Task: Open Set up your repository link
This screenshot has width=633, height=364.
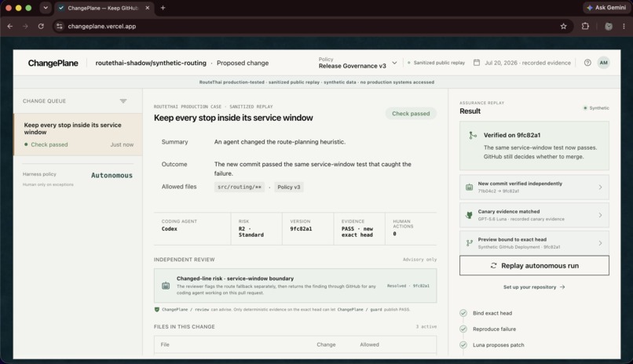Action: pyautogui.click(x=534, y=287)
